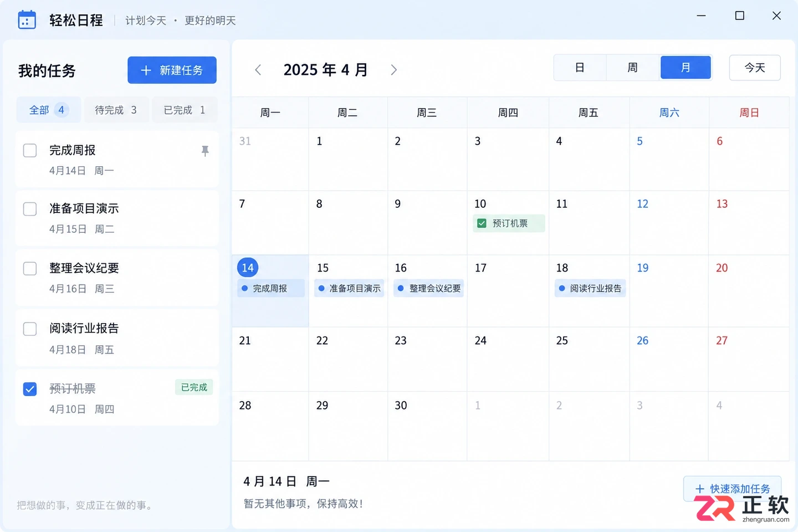Viewport: 798px width, 532px height.
Task: Mark 整理会议纪要 as done
Action: [x=30, y=269]
